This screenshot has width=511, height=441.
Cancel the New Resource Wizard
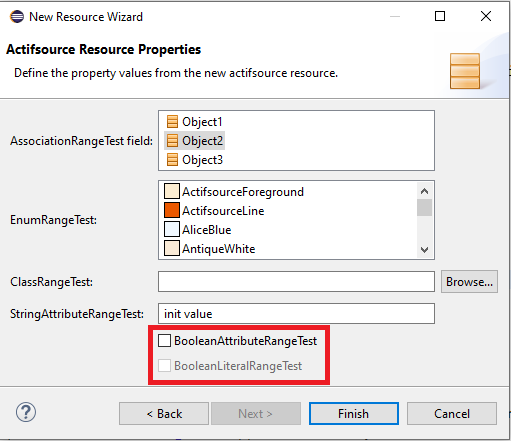point(452,414)
